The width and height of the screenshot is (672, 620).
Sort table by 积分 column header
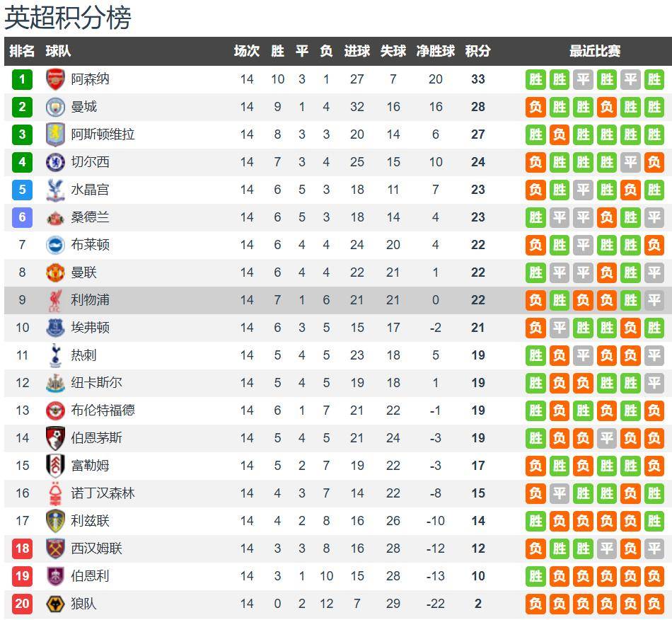click(478, 51)
